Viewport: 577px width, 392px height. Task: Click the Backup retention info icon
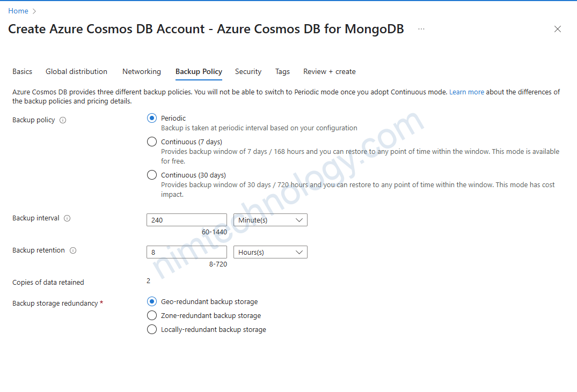73,250
